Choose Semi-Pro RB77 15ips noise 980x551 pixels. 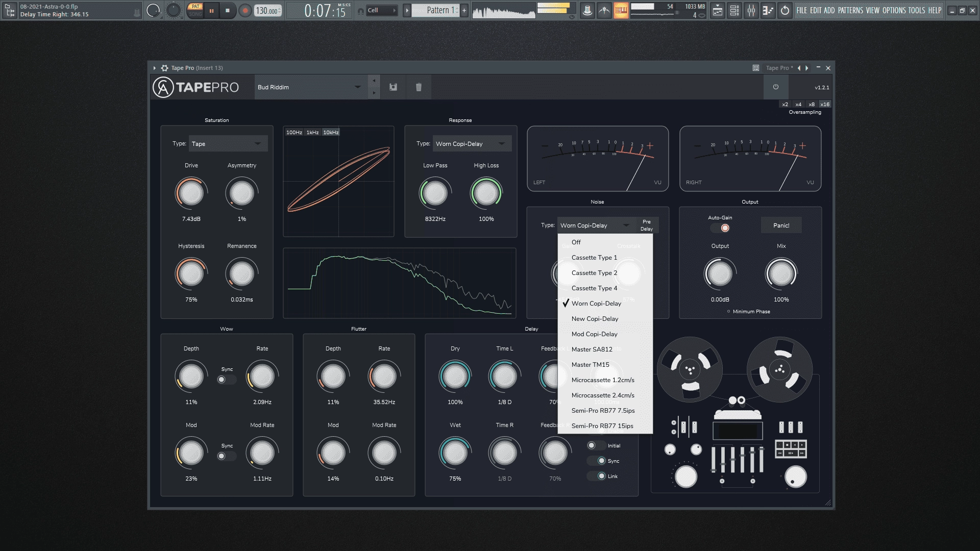pyautogui.click(x=605, y=426)
